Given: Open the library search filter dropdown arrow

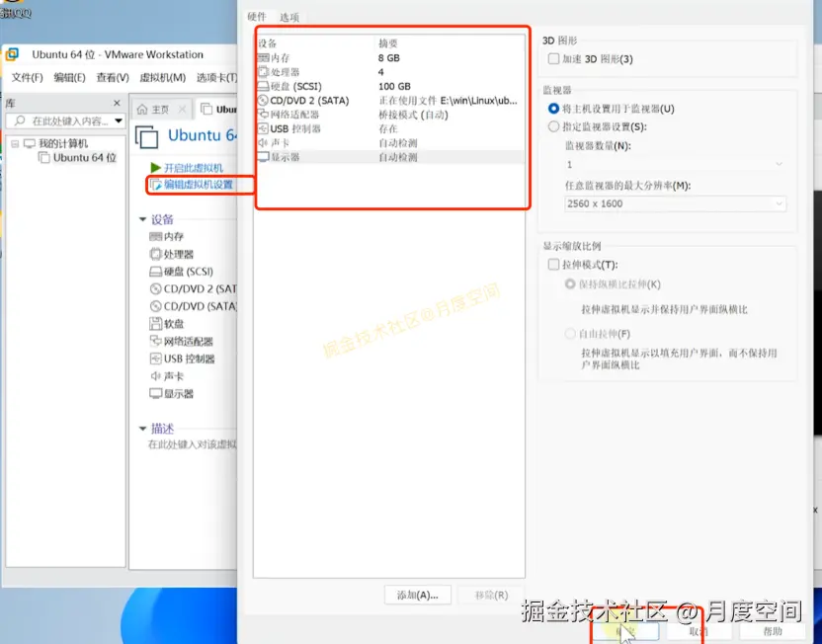Looking at the screenshot, I should point(119,121).
